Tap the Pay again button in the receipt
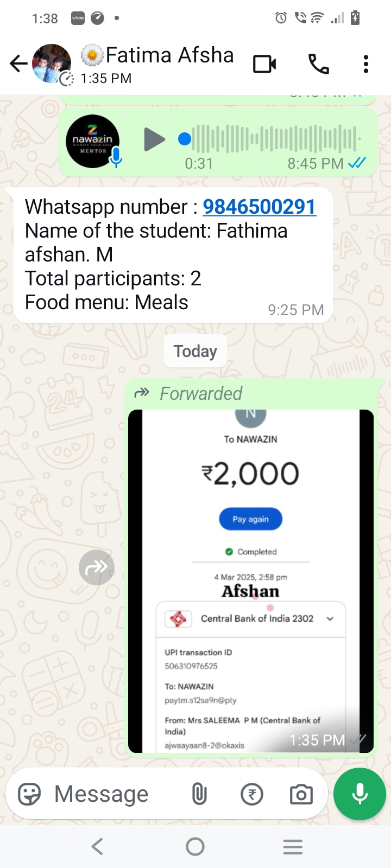Screen dimensions: 391x868 click(251, 519)
